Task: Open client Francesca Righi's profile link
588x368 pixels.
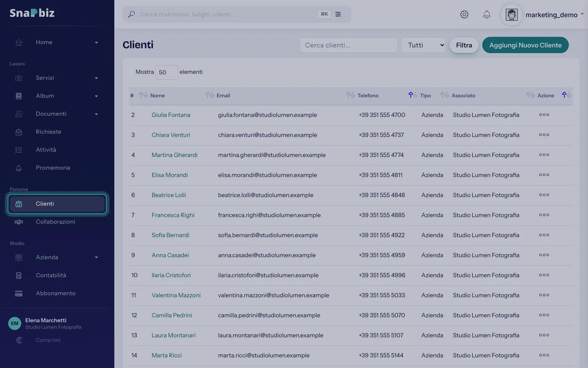Action: [173, 215]
